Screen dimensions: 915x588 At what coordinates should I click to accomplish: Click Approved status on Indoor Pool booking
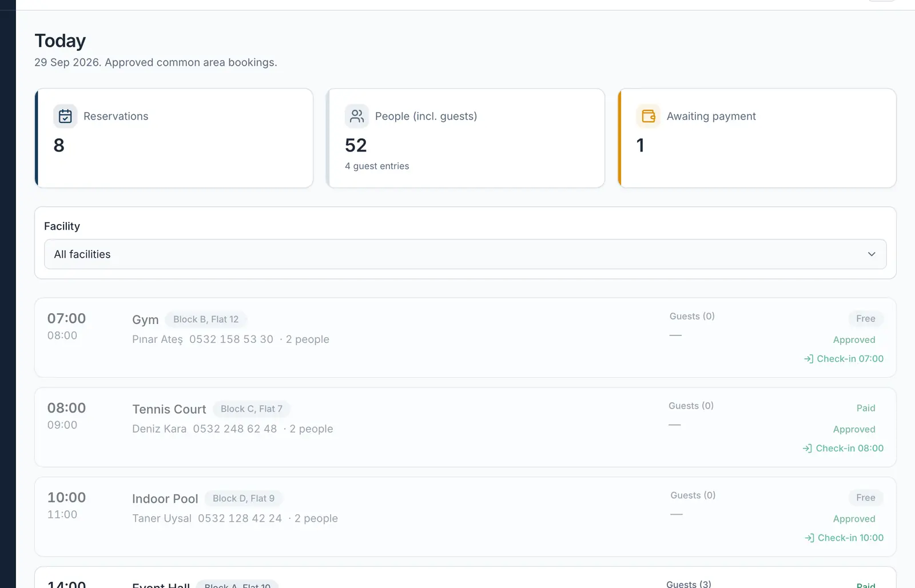click(854, 519)
